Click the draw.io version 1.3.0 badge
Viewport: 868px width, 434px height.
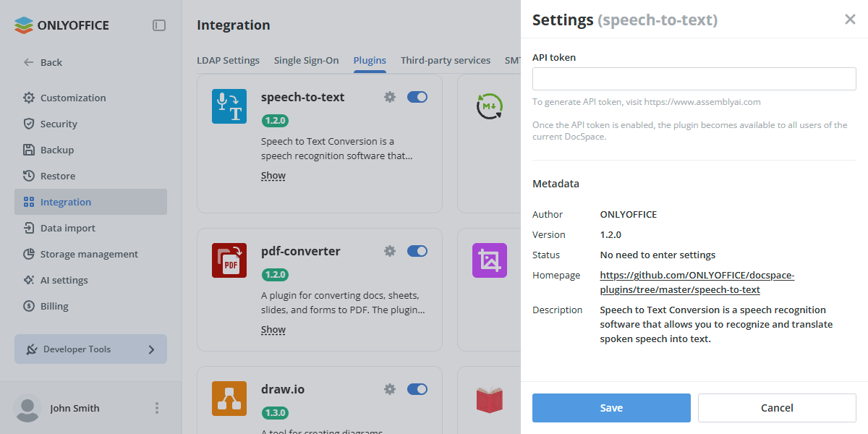pyautogui.click(x=275, y=413)
